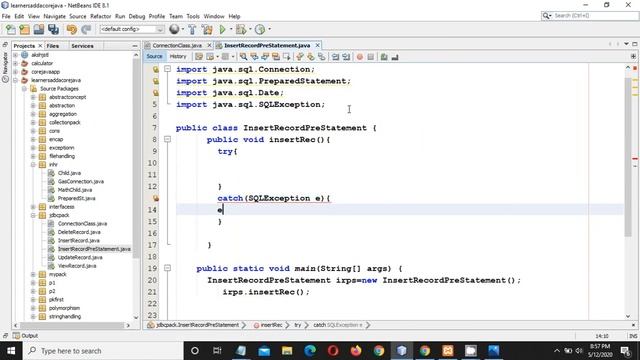This screenshot has width=640, height=360.
Task: Click the Find Selection magnifier icon
Action: pyautogui.click(x=243, y=57)
